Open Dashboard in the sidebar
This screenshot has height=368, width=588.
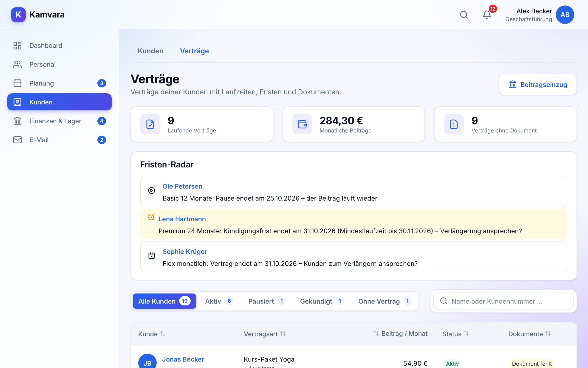click(x=59, y=46)
